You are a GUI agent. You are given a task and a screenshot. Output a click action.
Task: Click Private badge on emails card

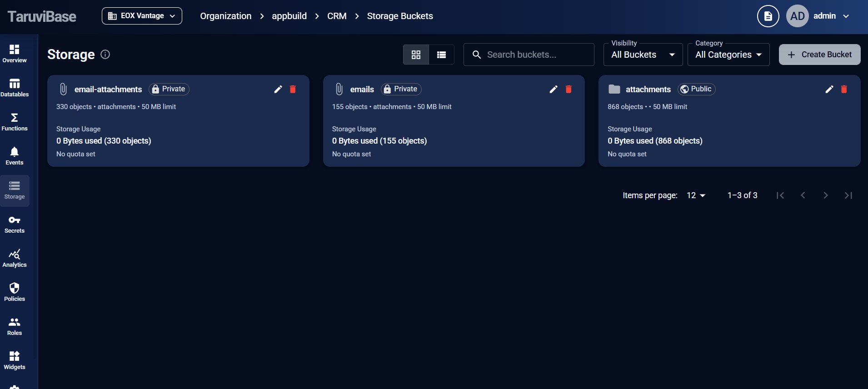pyautogui.click(x=401, y=89)
